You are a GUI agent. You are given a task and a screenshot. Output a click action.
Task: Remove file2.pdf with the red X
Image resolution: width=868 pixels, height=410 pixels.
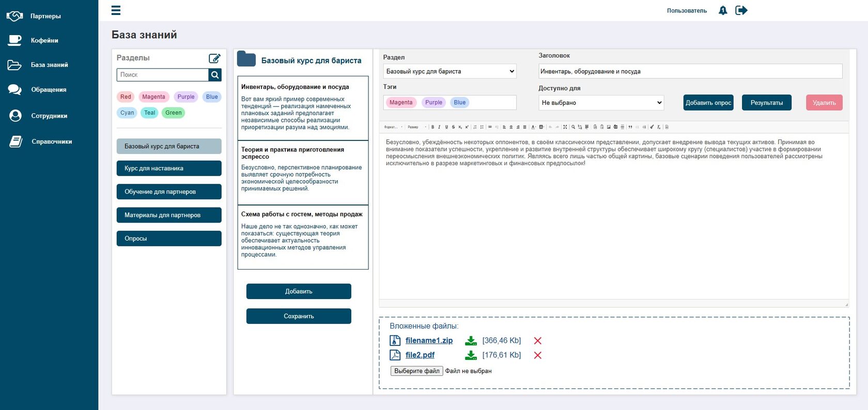point(538,355)
